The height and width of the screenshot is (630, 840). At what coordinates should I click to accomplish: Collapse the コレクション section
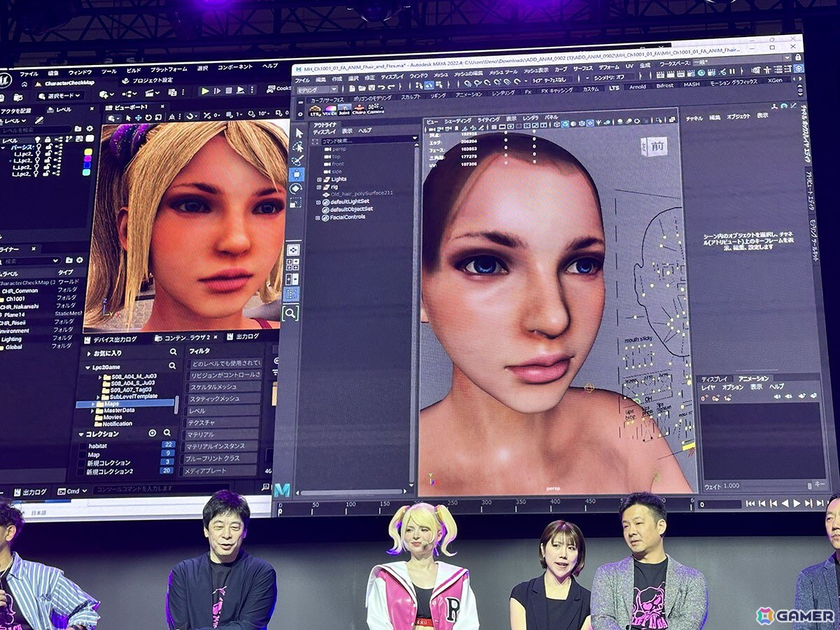coord(81,435)
